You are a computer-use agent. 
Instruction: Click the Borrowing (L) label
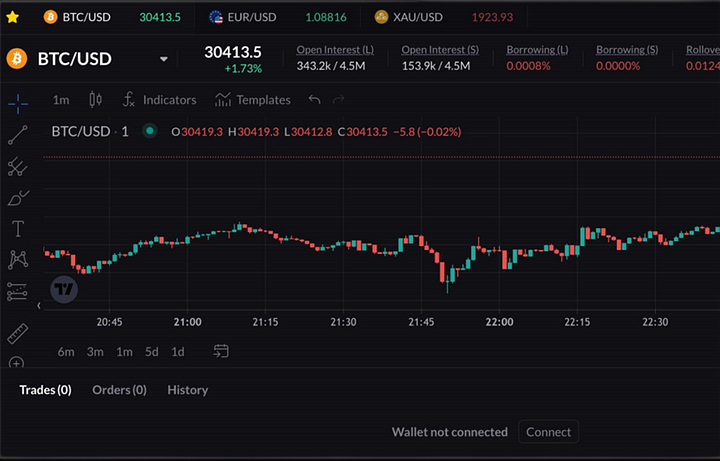click(537, 50)
